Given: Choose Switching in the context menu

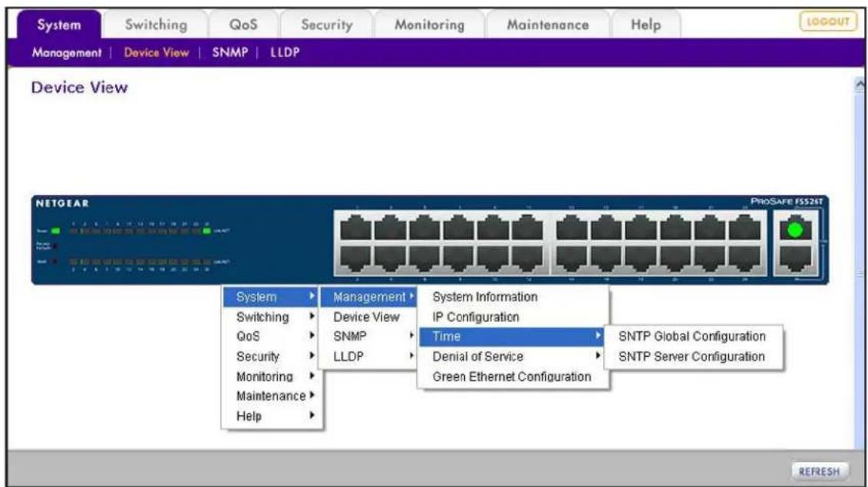Looking at the screenshot, I should click(271, 317).
